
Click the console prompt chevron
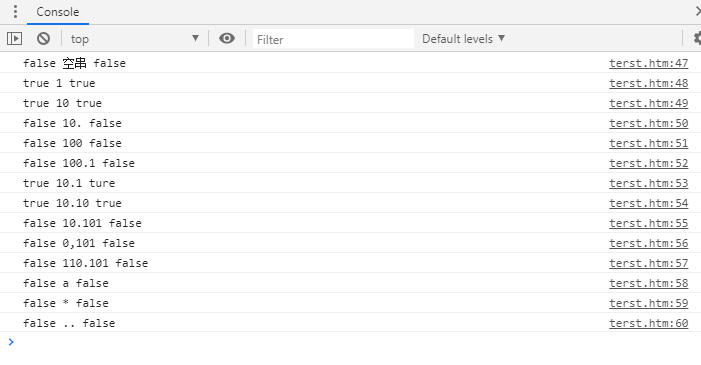pyautogui.click(x=11, y=342)
